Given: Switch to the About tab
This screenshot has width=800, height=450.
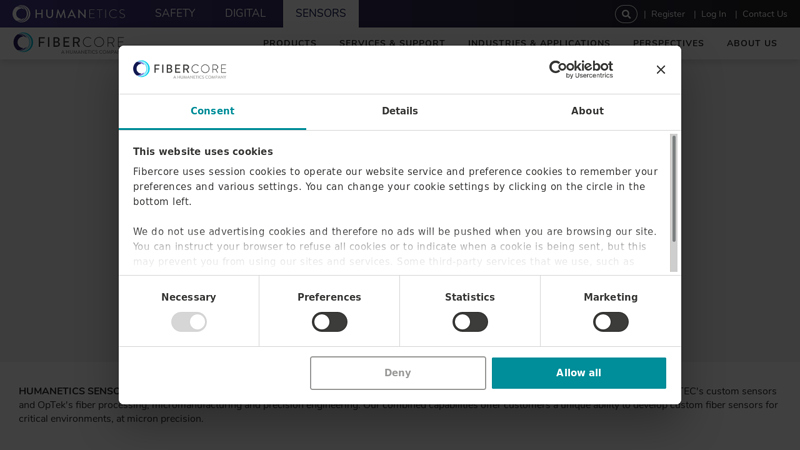Looking at the screenshot, I should [587, 111].
